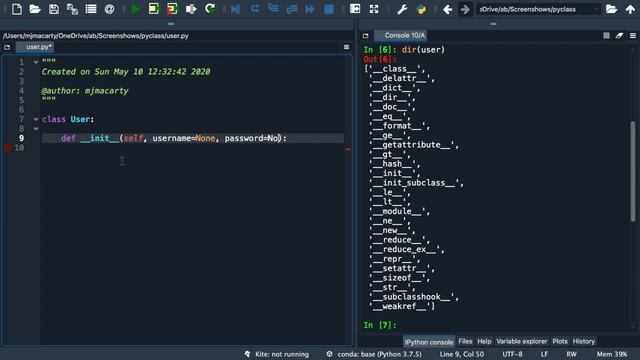Image resolution: width=640 pixels, height=360 pixels.
Task: Create a new file
Action: 17,9
